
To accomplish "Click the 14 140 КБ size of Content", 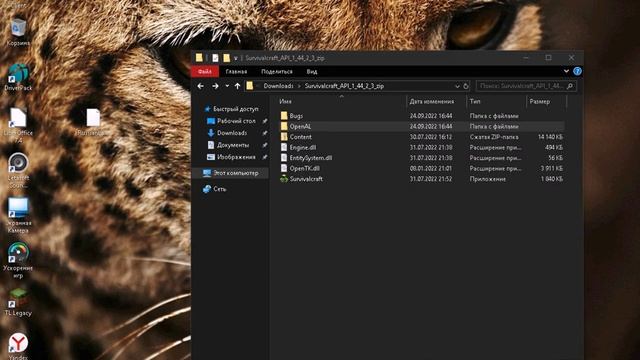I will click(550, 137).
